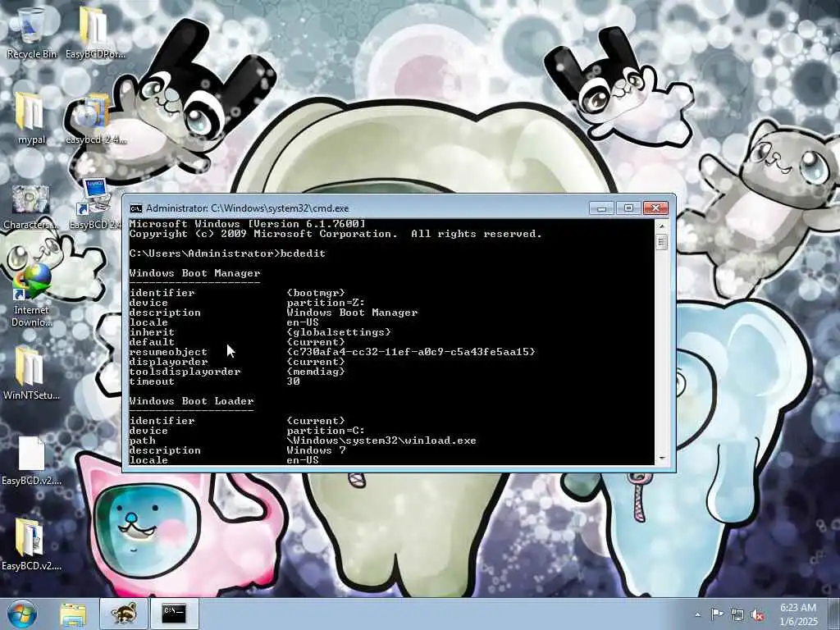The image size is (840, 630).
Task: Click the cmd.exe taskbar button
Action: point(174,614)
